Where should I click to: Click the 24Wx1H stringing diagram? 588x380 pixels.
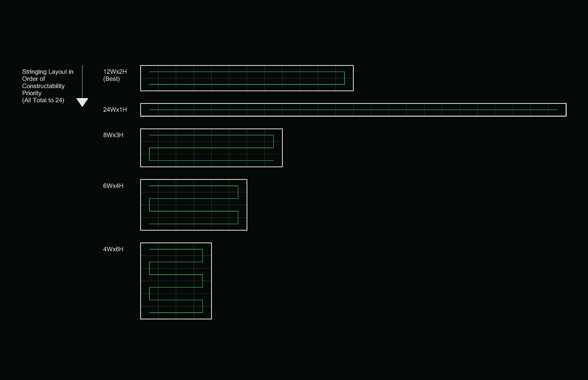[x=353, y=110]
